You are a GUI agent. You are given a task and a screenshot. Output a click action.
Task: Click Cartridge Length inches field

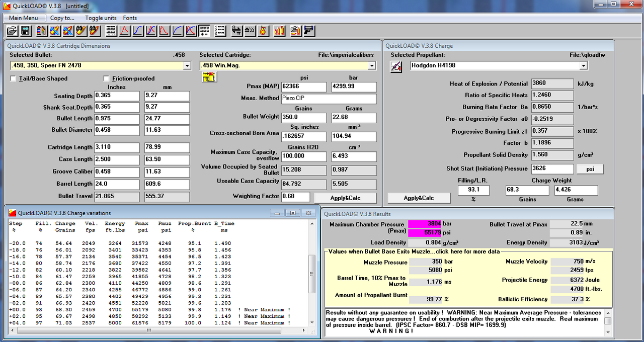(117, 147)
